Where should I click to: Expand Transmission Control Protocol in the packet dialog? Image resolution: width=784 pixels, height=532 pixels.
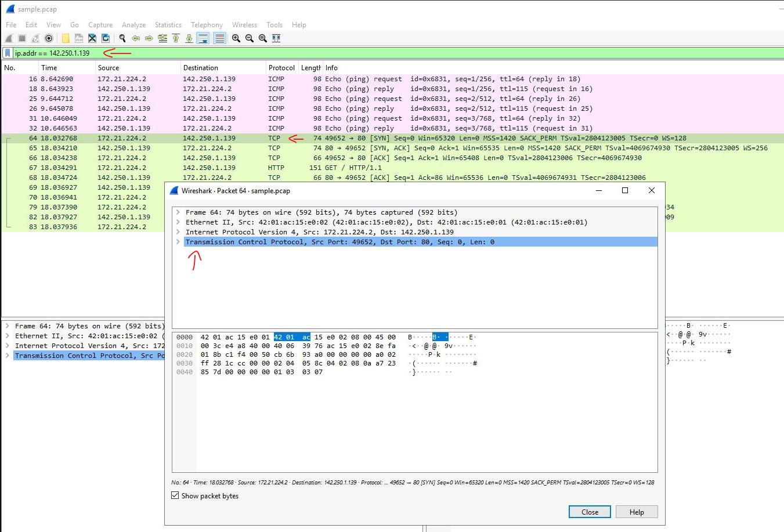pyautogui.click(x=178, y=242)
